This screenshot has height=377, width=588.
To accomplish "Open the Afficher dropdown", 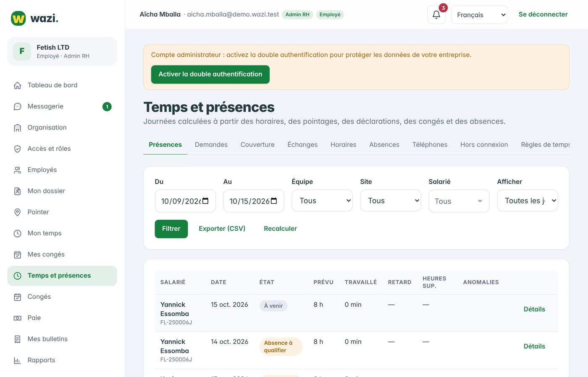I will click(528, 200).
